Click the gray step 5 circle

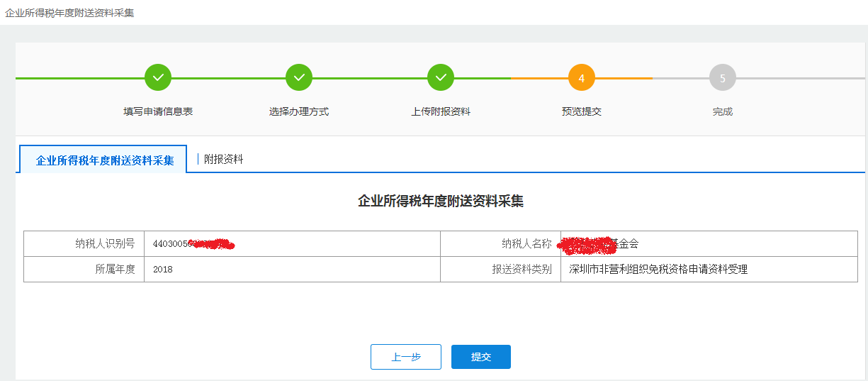tap(722, 78)
